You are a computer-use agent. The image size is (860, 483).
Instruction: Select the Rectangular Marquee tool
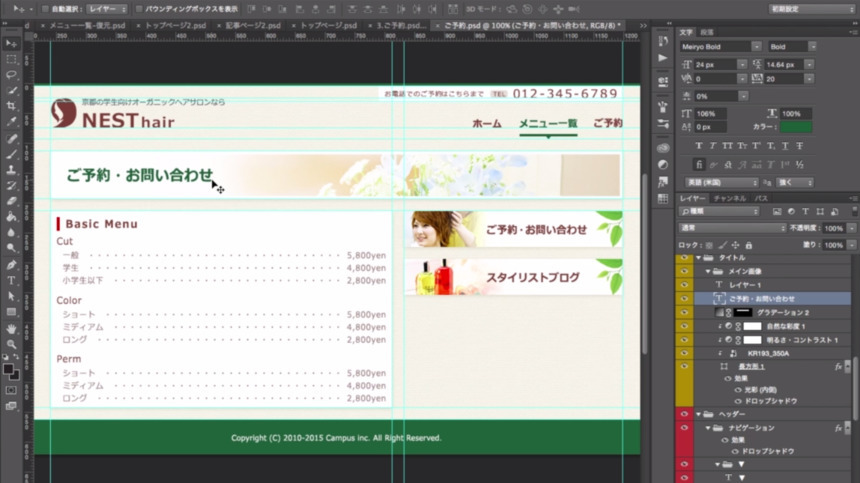(11, 59)
